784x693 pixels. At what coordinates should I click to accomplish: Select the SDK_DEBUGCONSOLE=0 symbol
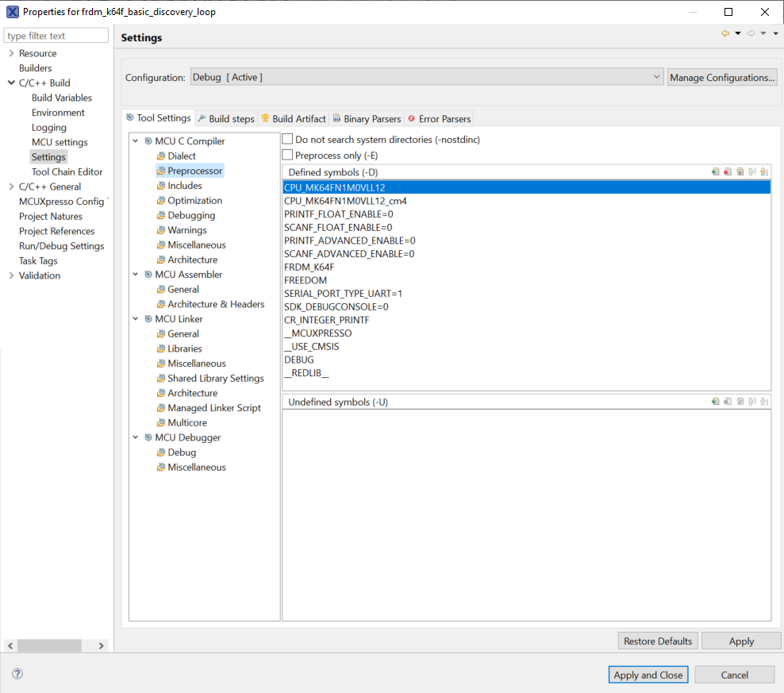[x=526, y=306]
